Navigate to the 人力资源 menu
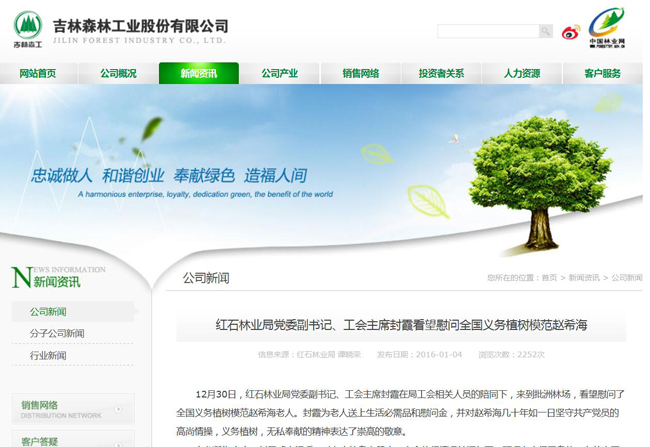This screenshot has width=650, height=447. click(x=522, y=74)
